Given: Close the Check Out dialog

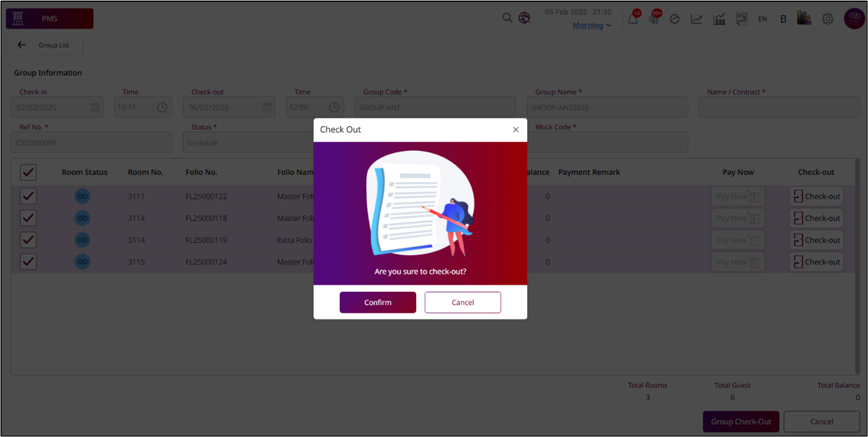Looking at the screenshot, I should click(515, 129).
